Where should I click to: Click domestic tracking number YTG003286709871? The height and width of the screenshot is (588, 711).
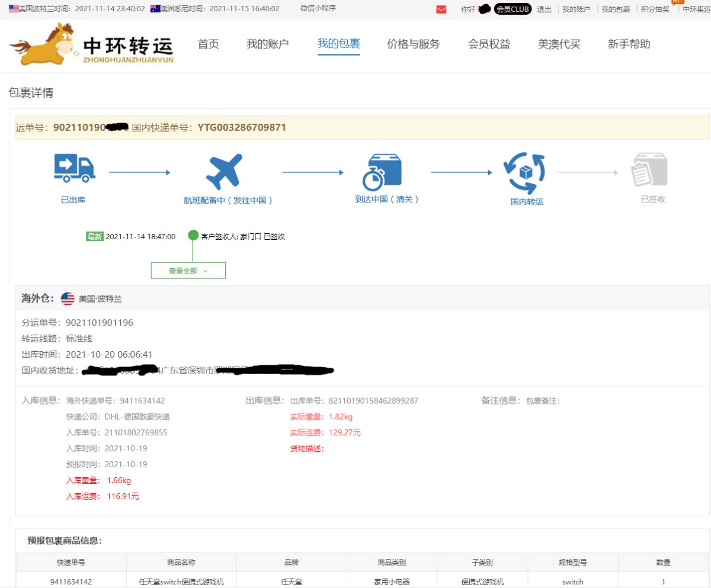coord(242,127)
